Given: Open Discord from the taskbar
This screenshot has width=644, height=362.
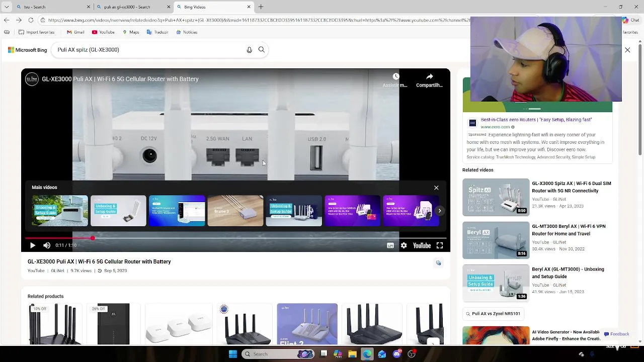Looking at the screenshot, I should pyautogui.click(x=397, y=354).
